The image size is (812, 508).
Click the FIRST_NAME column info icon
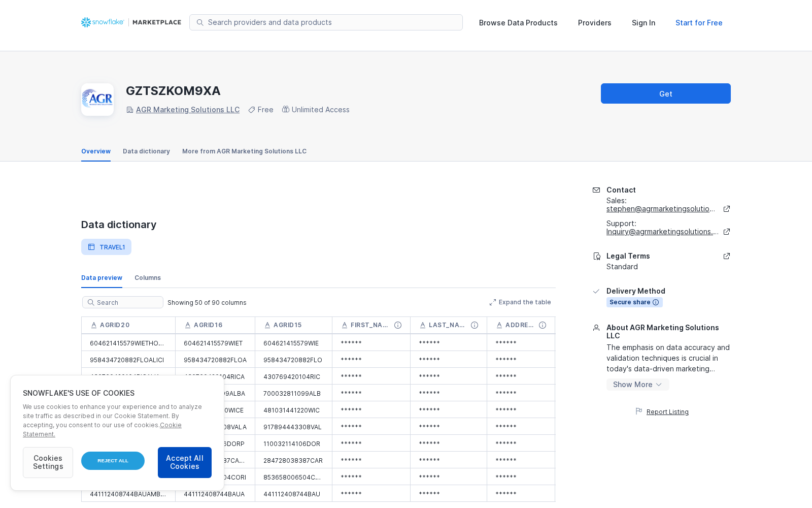click(x=398, y=325)
